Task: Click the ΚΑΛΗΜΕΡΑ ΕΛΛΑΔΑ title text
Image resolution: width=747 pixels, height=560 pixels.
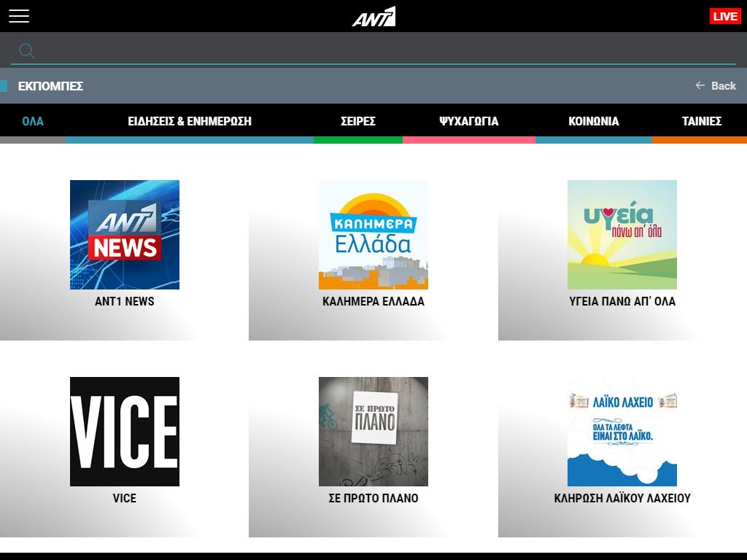Action: [373, 301]
